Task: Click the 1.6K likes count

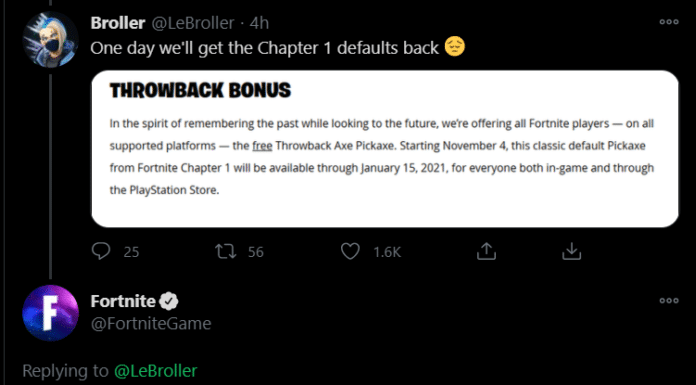Action: point(387,252)
